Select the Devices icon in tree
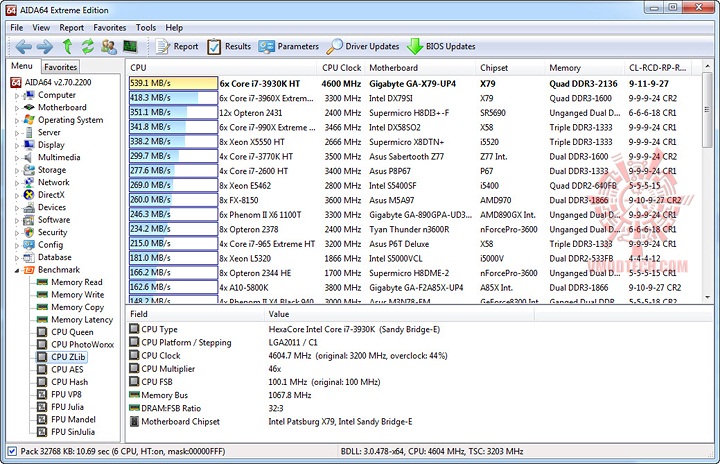 click(x=29, y=207)
